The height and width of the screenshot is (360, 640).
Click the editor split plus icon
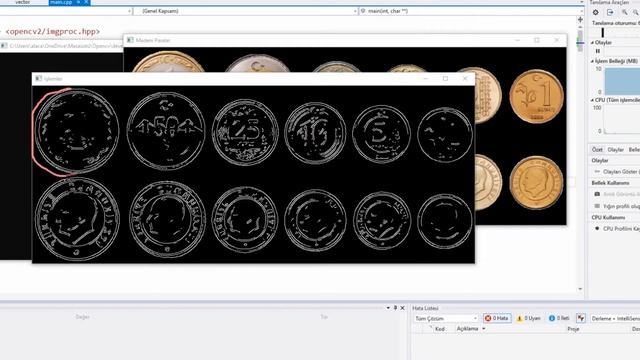coord(580,20)
